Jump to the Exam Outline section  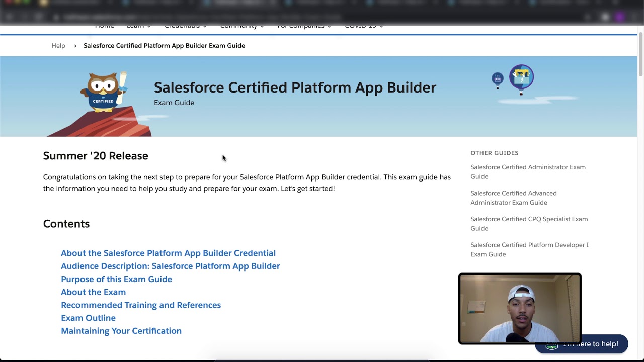88,318
